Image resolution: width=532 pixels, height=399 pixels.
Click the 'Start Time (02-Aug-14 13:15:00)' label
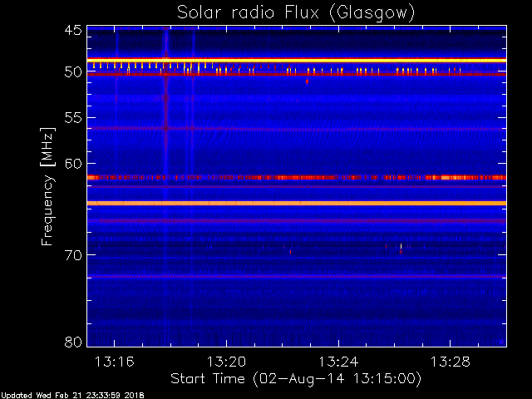[296, 379]
